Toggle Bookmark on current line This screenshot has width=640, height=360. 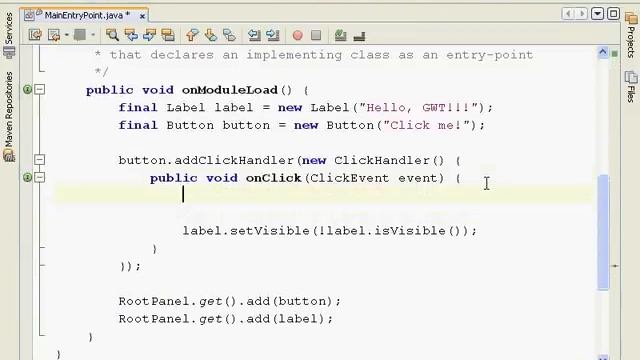tap(229, 35)
